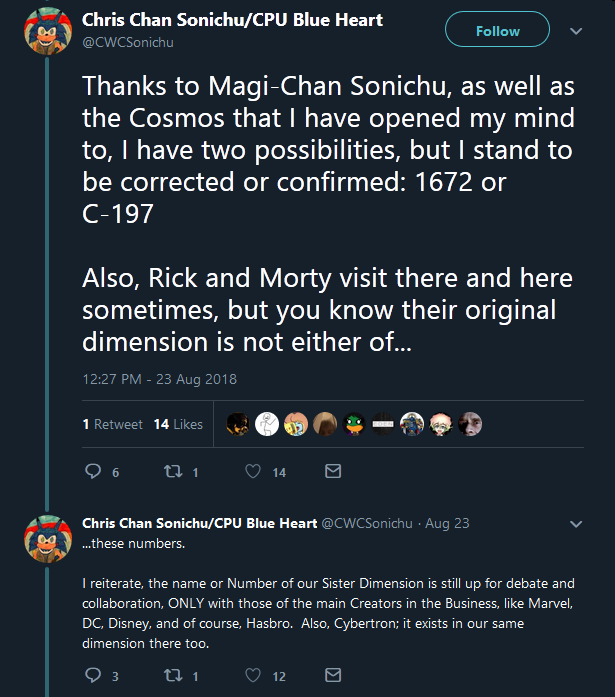This screenshot has height=697, width=615.
Task: Follow the @CWCSonichu account
Action: (497, 29)
